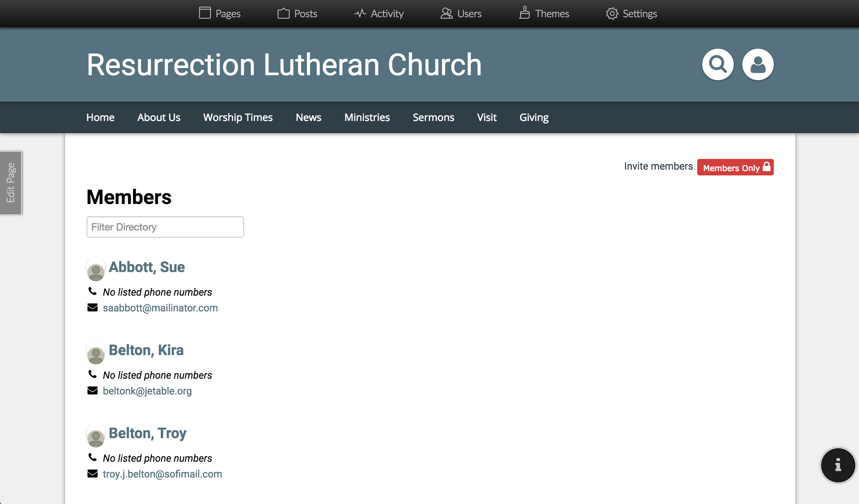Open the Pages panel icon

pos(205,13)
